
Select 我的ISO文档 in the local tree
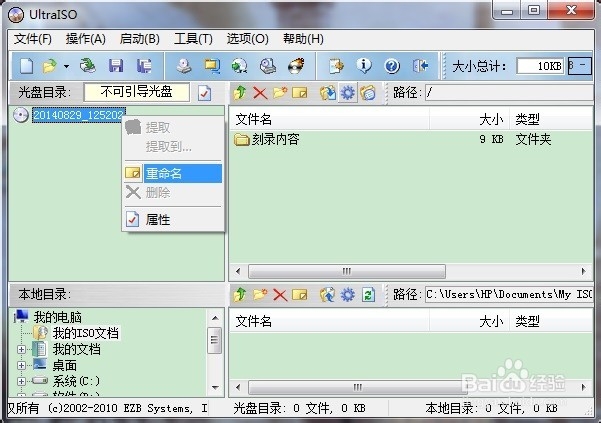86,333
